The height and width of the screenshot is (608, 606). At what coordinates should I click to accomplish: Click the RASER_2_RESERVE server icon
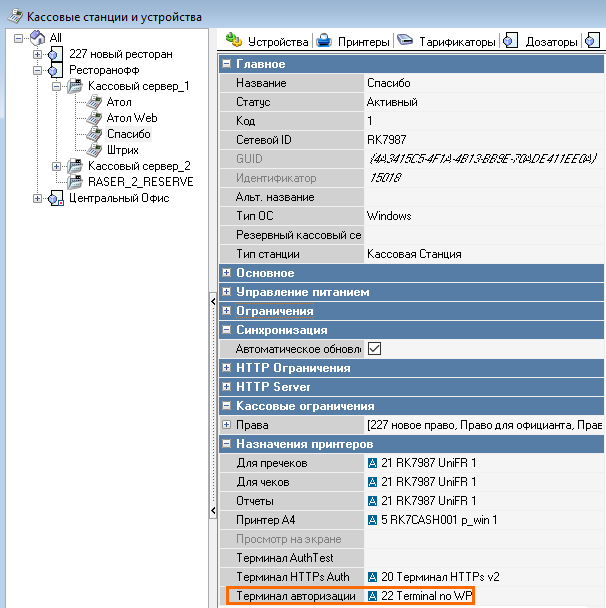(x=75, y=182)
